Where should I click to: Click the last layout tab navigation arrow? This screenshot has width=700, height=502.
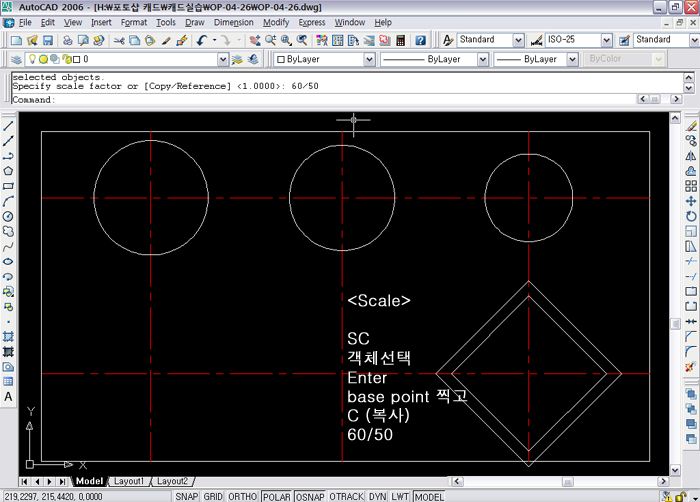(x=62, y=481)
